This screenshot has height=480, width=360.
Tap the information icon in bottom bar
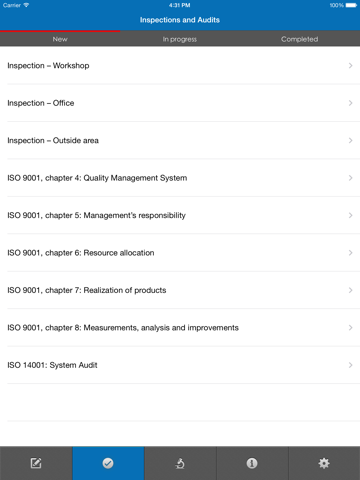point(252,463)
